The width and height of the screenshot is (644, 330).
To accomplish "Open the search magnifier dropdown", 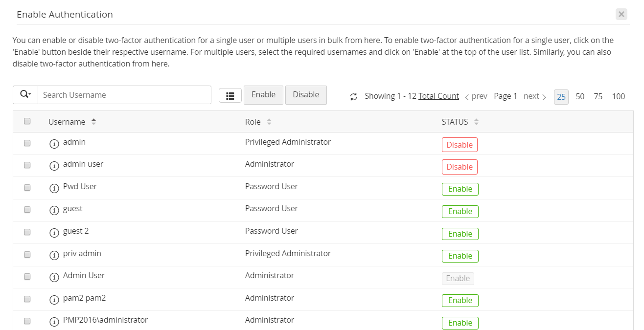I will (25, 95).
